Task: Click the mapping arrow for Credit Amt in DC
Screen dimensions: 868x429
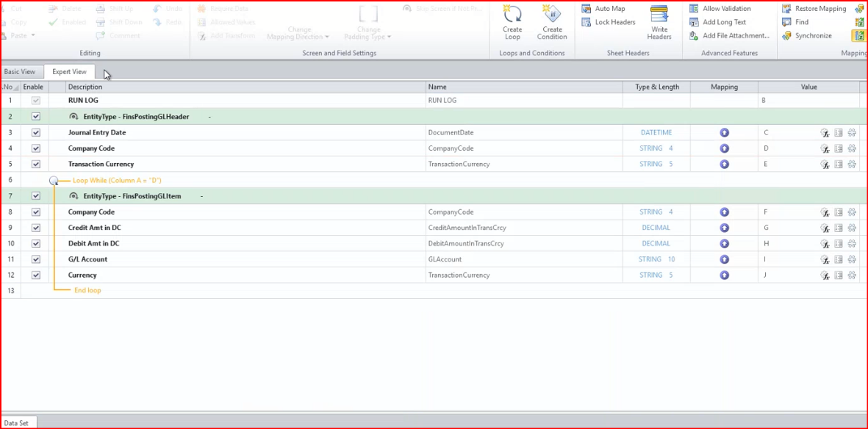Action: [724, 228]
